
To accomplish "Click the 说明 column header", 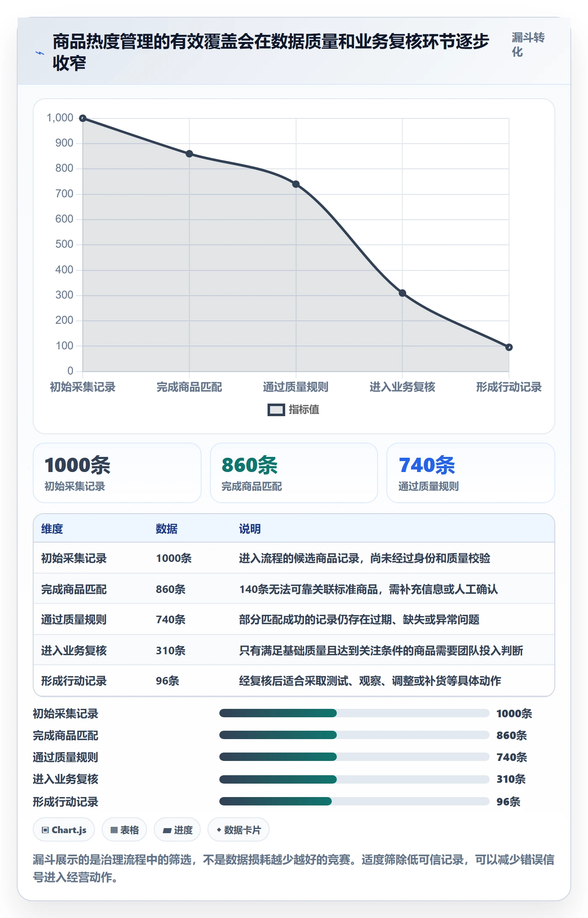I will click(x=250, y=529).
